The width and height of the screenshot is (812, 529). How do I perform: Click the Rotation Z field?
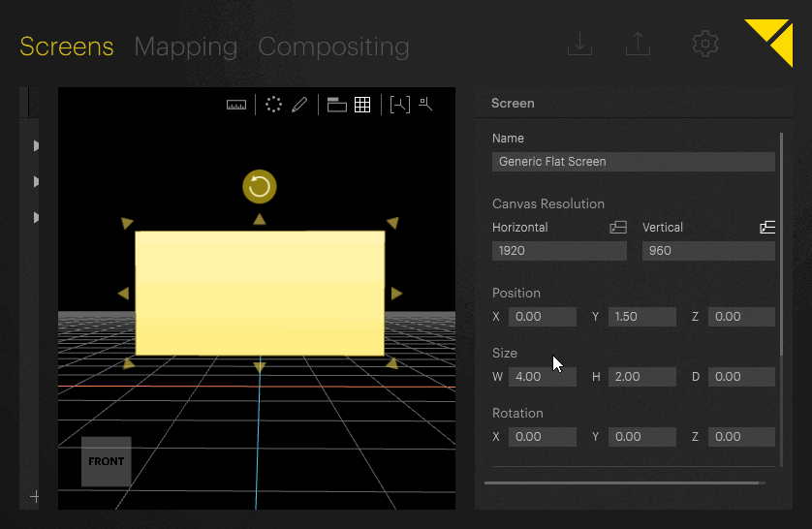741,436
